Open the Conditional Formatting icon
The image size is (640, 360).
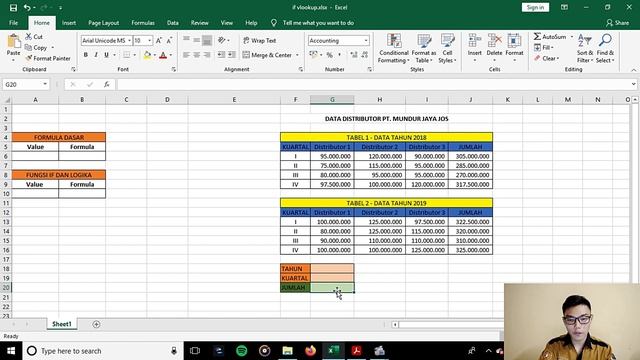pos(394,41)
